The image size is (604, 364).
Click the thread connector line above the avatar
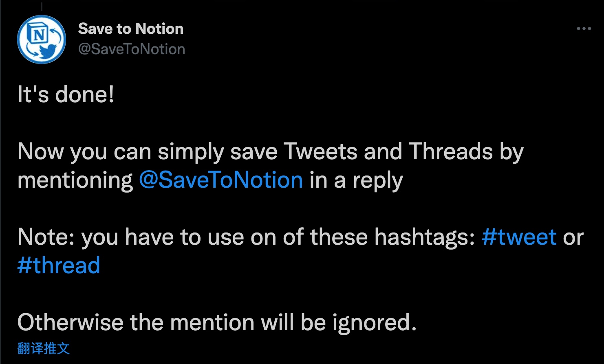pyautogui.click(x=42, y=6)
